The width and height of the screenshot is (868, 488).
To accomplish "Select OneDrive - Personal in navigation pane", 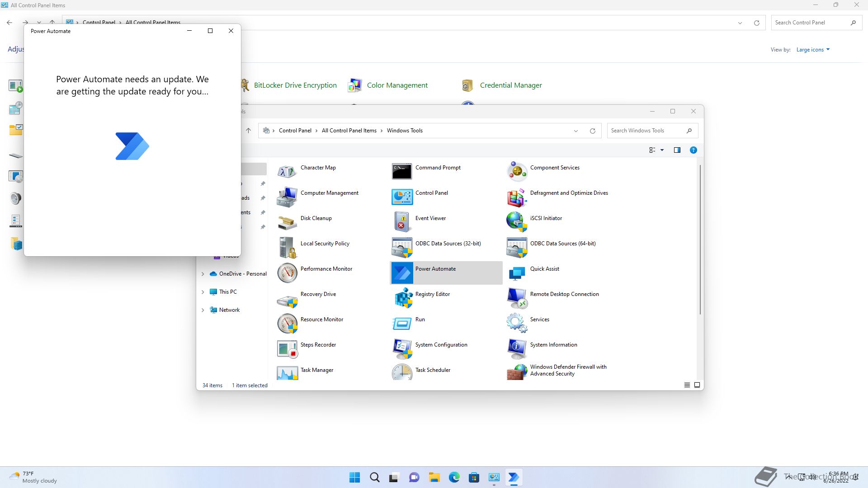I will [x=243, y=274].
